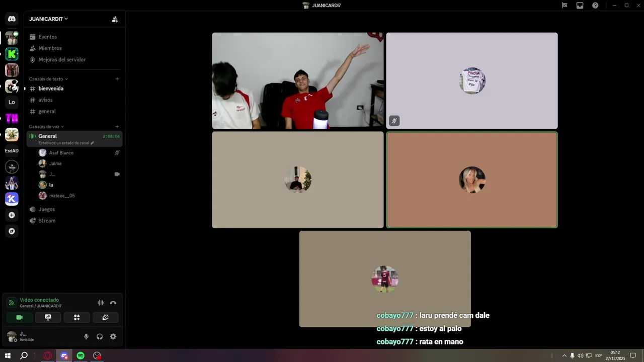Open Opera browser from the taskbar
This screenshot has height=362, width=644.
[x=48, y=355]
